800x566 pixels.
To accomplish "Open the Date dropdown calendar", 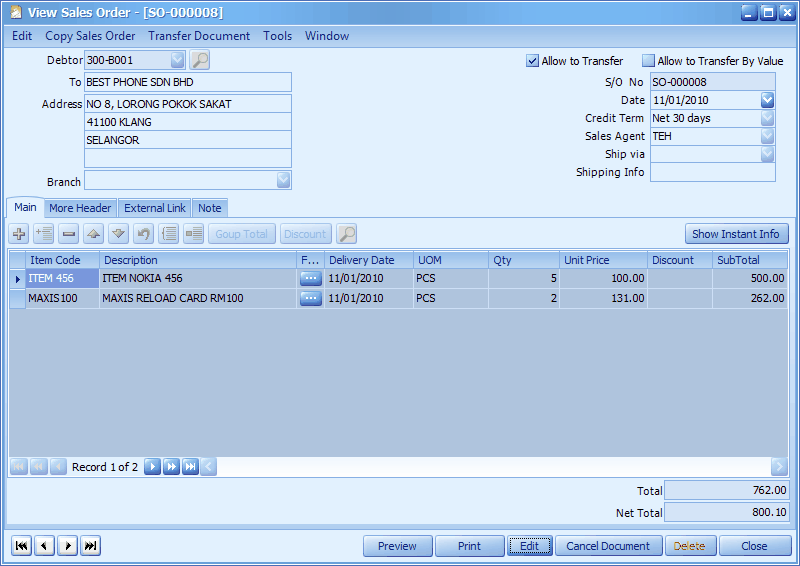I will pyautogui.click(x=767, y=100).
